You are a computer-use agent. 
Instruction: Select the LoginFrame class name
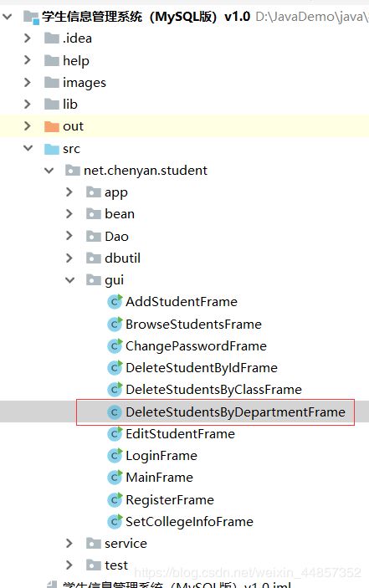coord(161,456)
